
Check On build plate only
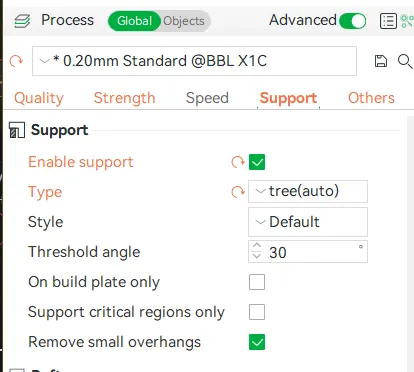[x=257, y=282]
